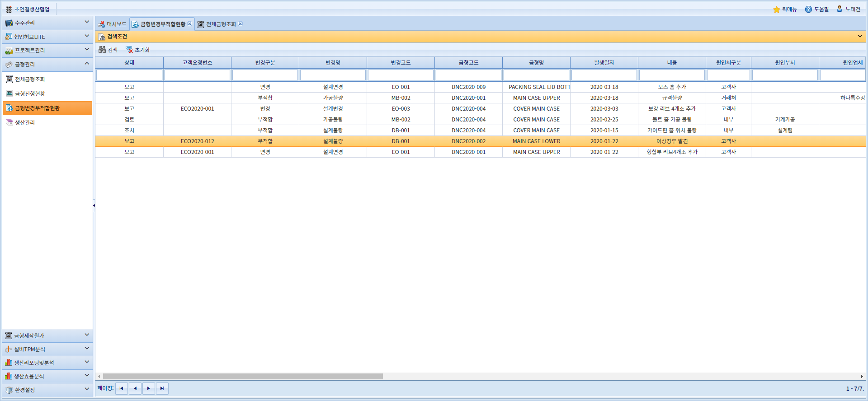This screenshot has width=868, height=401.
Task: Click the 금형관리 sidebar icon
Action: click(x=9, y=65)
